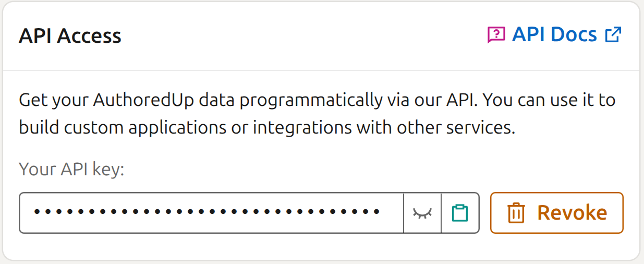The height and width of the screenshot is (264, 644).
Task: Click the "Your API key:" label
Action: (x=71, y=170)
